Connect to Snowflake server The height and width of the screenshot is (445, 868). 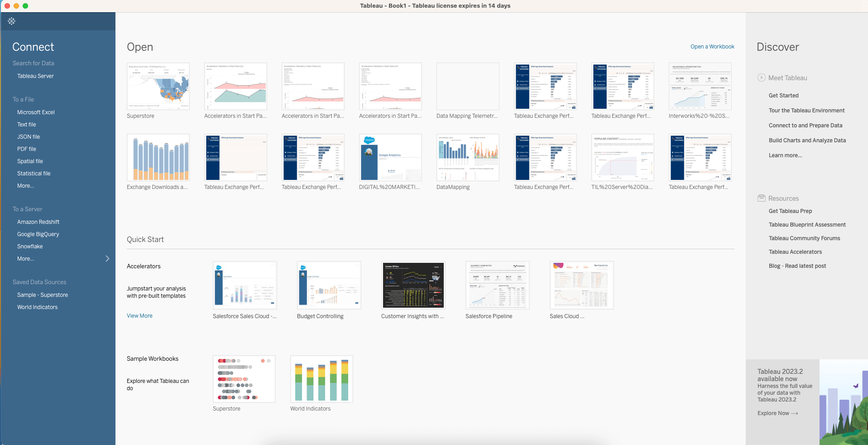pos(30,246)
